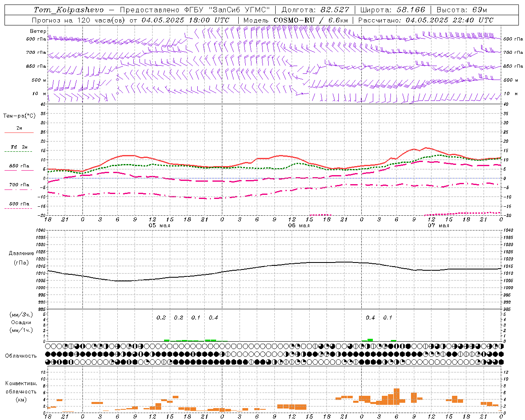
Task: Click the Осадки panel label
Action: pyautogui.click(x=21, y=322)
